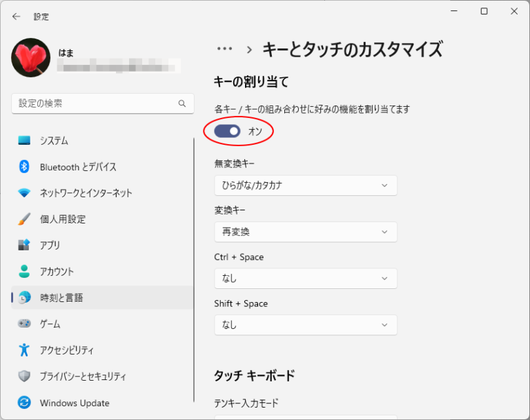
Task: Click the Windows Update refresh icon
Action: coord(24,403)
